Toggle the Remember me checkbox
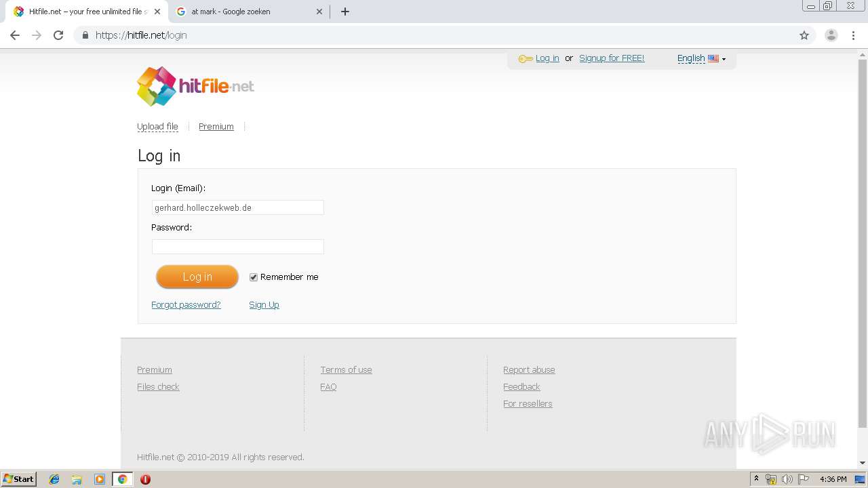The width and height of the screenshot is (868, 488). [x=254, y=277]
